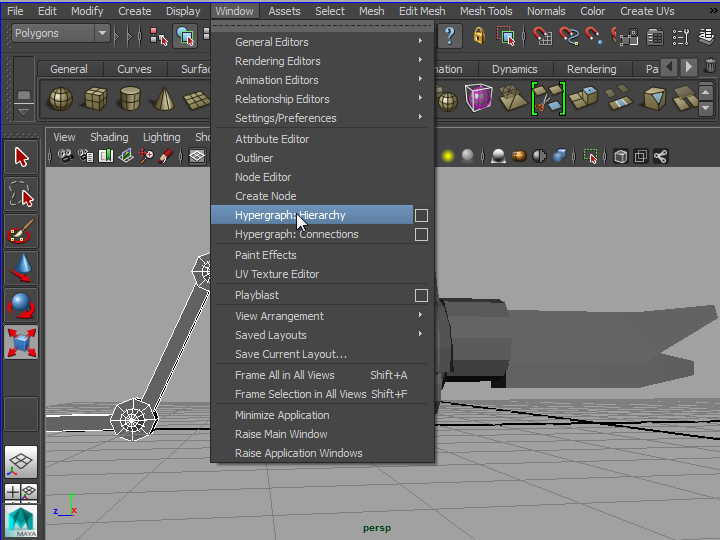
Task: Enable the snap to grid magnet icon
Action: (543, 36)
